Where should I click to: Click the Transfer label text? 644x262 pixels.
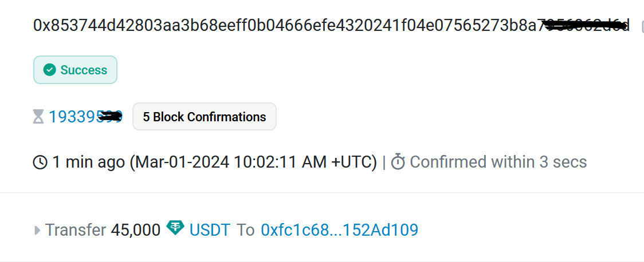coord(76,231)
